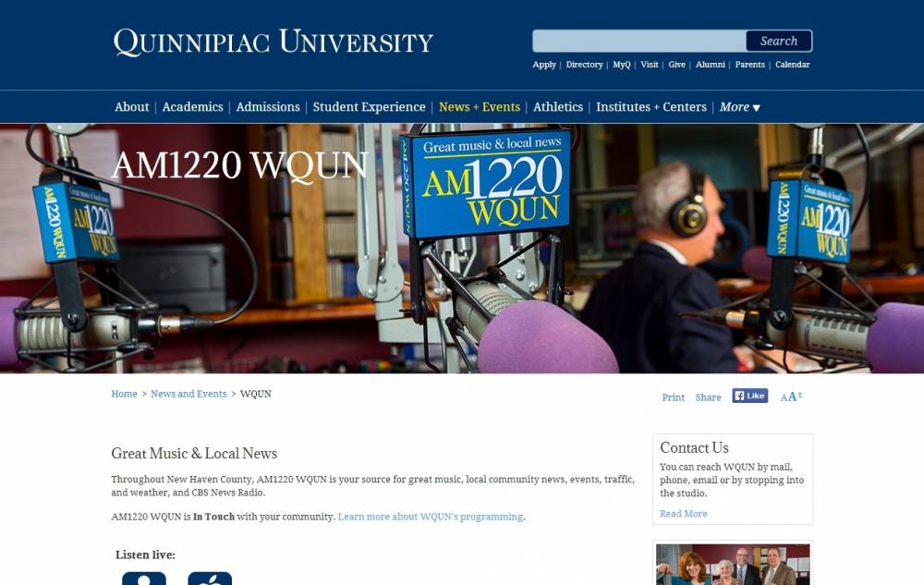Open Learn more about WQUN's programming link
The width and height of the screenshot is (924, 585).
coord(431,517)
